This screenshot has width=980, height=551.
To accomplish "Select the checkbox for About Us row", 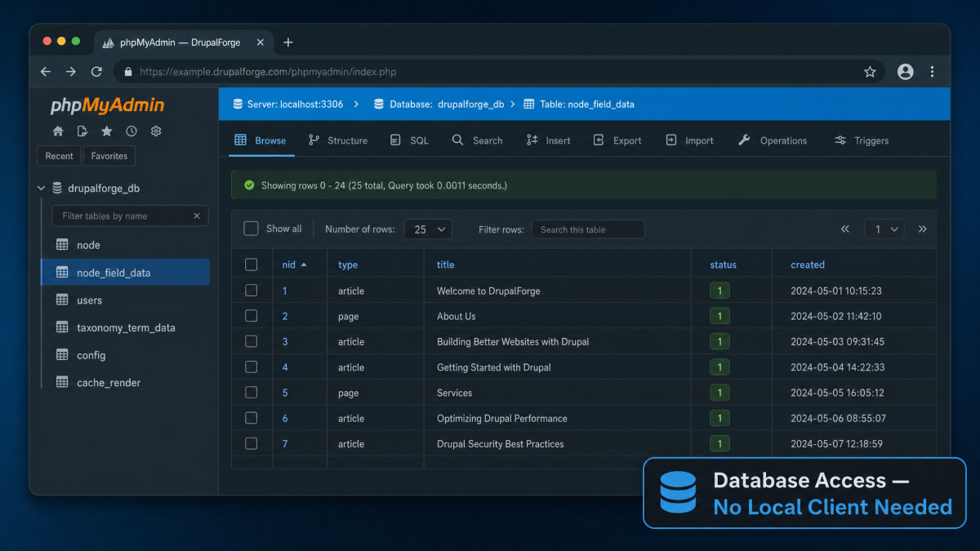I will coord(252,316).
